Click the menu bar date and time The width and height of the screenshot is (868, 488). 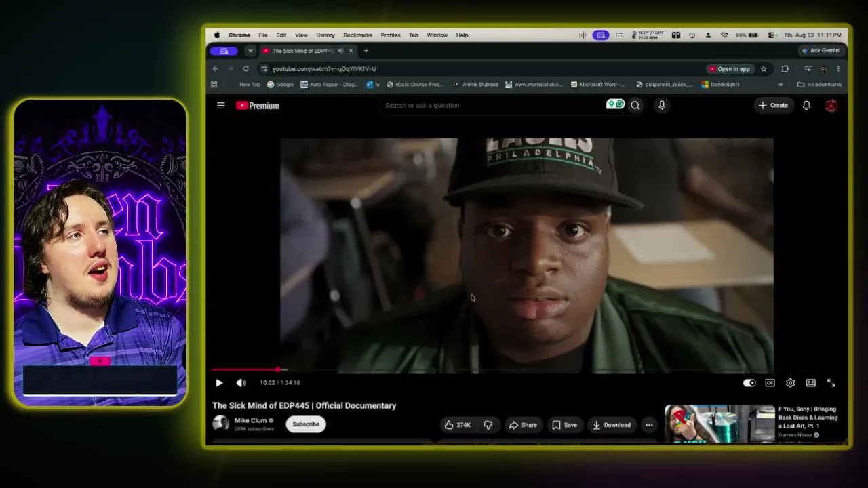click(x=812, y=35)
